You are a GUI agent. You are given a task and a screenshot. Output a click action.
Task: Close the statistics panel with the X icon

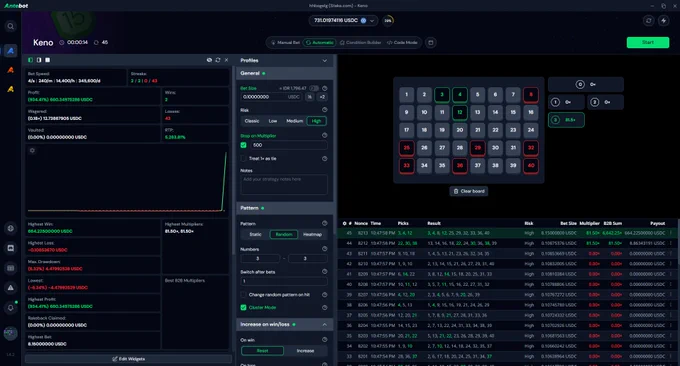226,60
